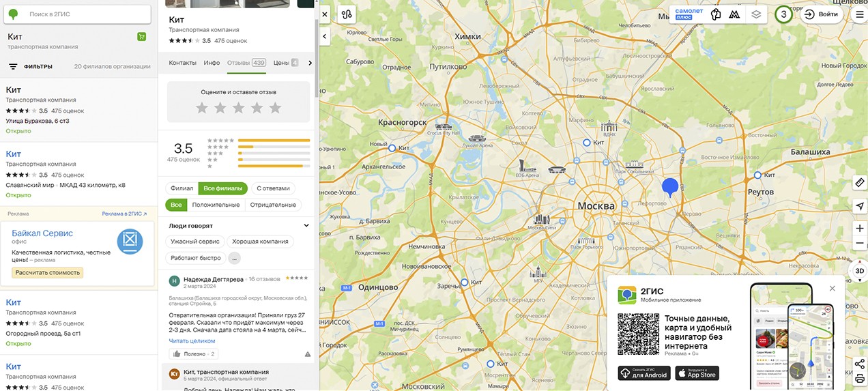The image size is (868, 391).
Task: Print the map using printer icon
Action: pyautogui.click(x=859, y=379)
